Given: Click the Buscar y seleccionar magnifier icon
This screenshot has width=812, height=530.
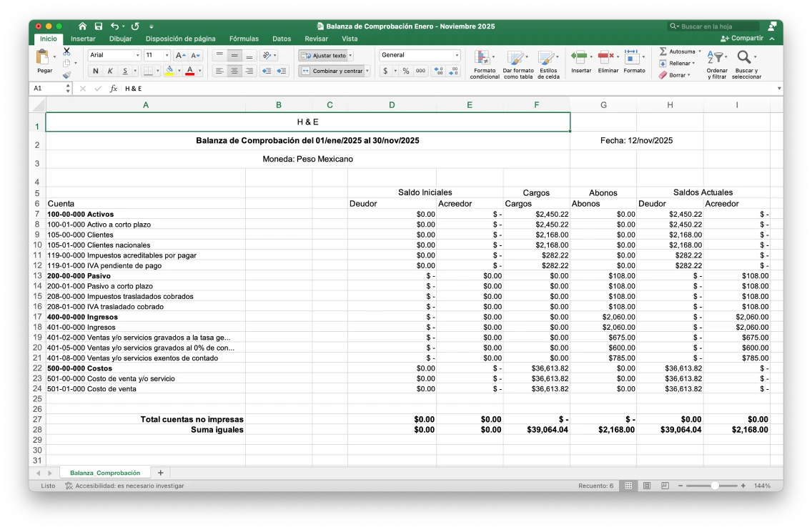Looking at the screenshot, I should coord(746,57).
